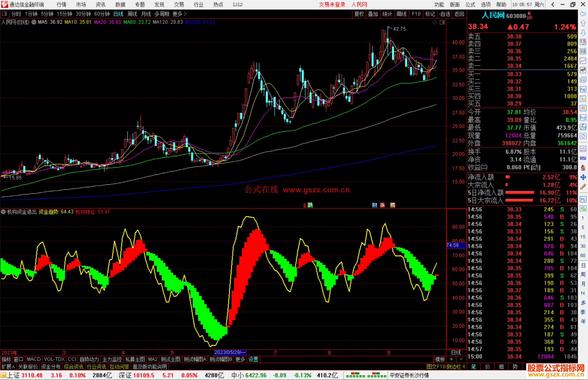Click the trend line chart sidebar icon

pos(583,60)
